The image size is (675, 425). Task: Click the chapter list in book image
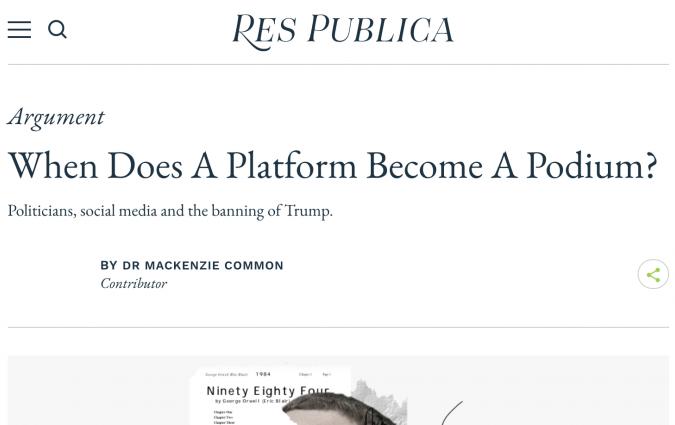(222, 416)
